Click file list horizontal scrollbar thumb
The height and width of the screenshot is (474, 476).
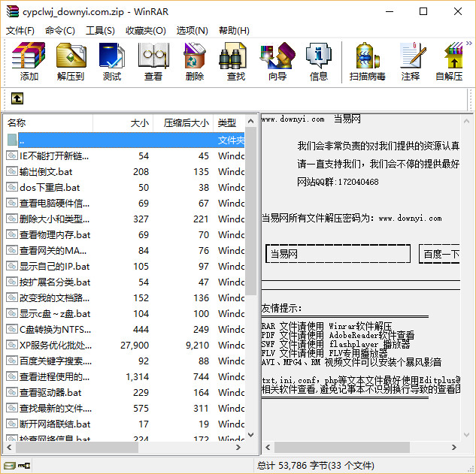pos(77,447)
